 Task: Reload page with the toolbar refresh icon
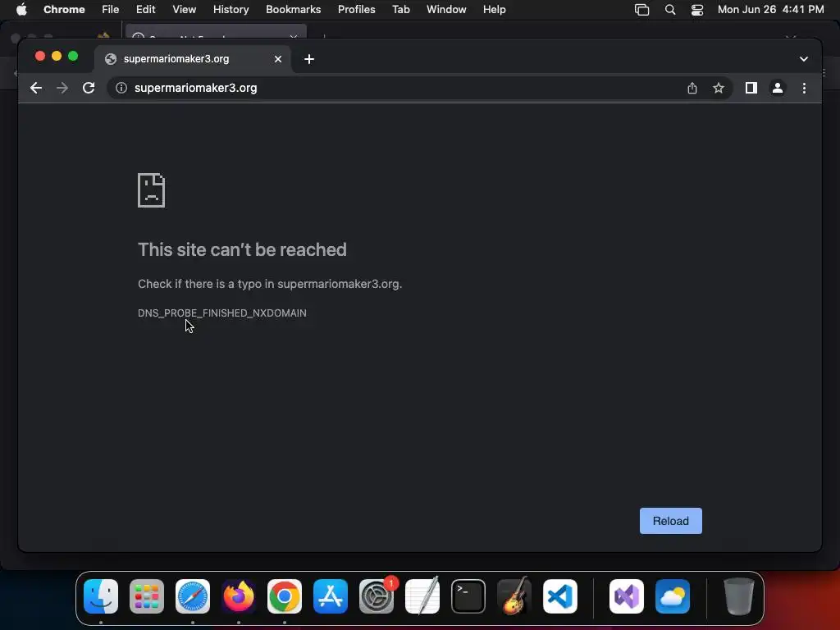coord(89,88)
